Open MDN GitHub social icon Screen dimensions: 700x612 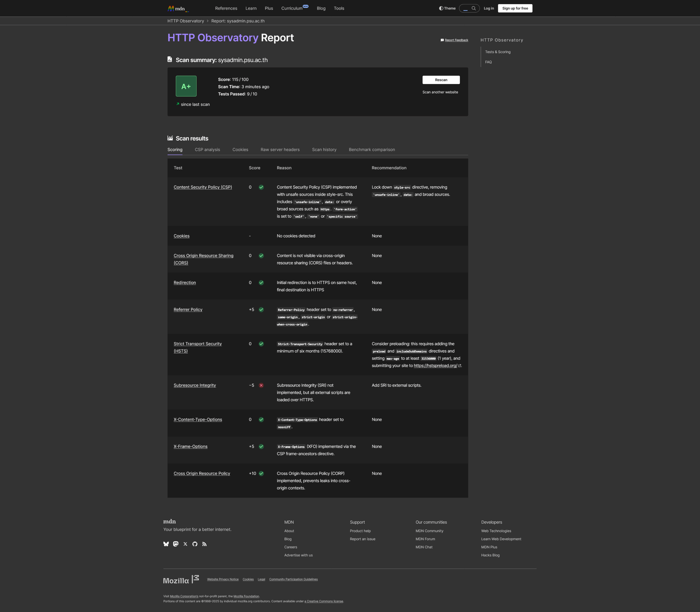195,544
